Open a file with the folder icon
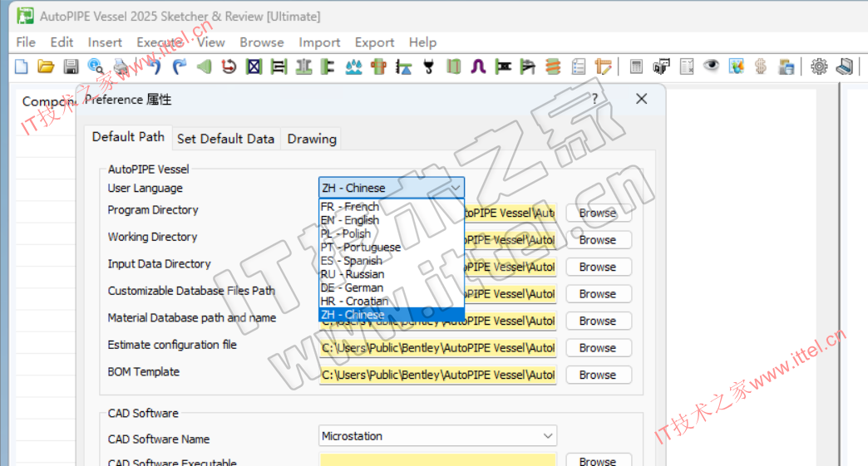 click(x=46, y=66)
